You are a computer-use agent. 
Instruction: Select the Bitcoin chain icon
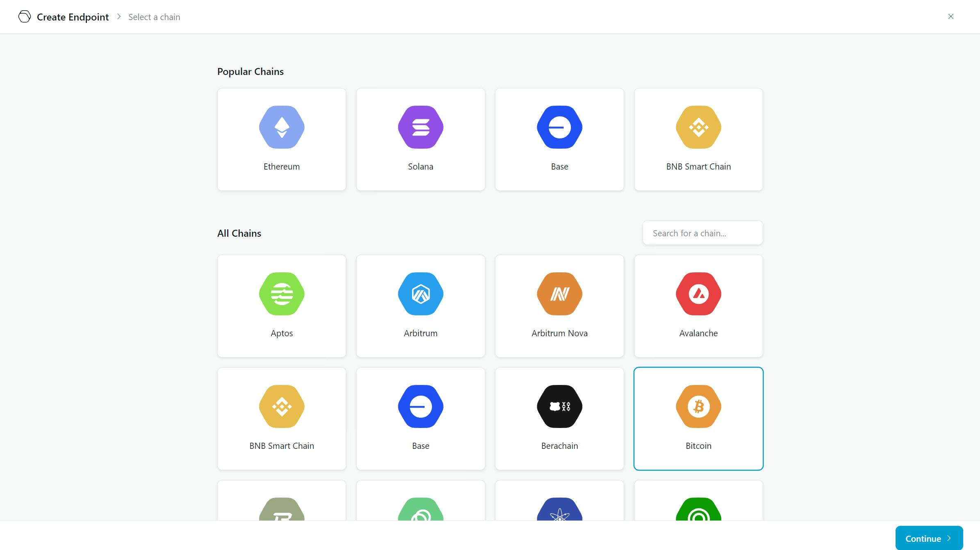[x=699, y=406]
